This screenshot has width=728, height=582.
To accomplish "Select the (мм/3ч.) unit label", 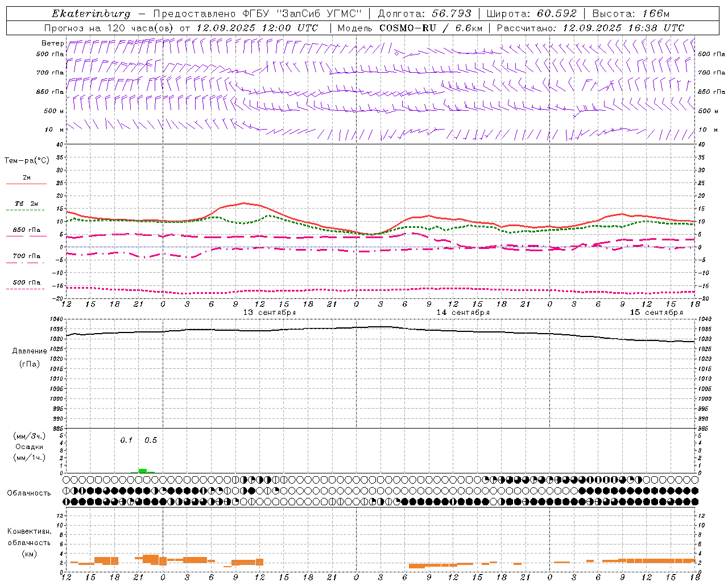I will (x=30, y=436).
